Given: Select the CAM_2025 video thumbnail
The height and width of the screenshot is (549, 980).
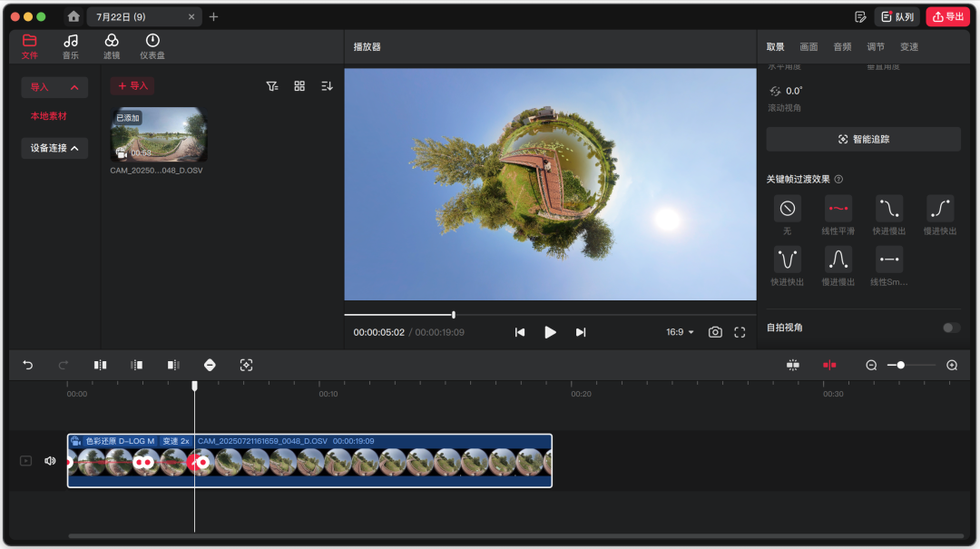Looking at the screenshot, I should click(x=159, y=135).
